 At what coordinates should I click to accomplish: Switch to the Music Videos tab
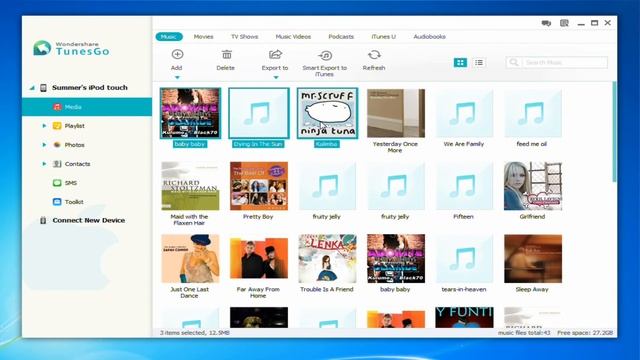point(293,37)
